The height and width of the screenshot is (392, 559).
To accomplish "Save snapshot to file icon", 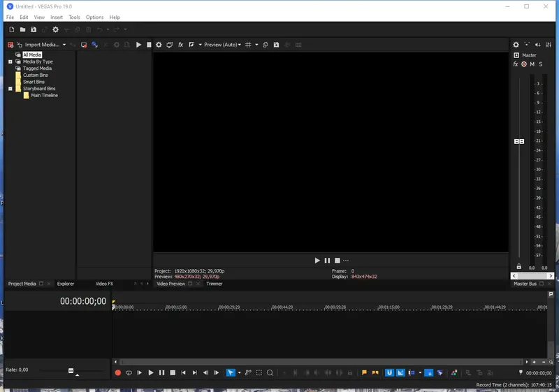I will pos(276,45).
